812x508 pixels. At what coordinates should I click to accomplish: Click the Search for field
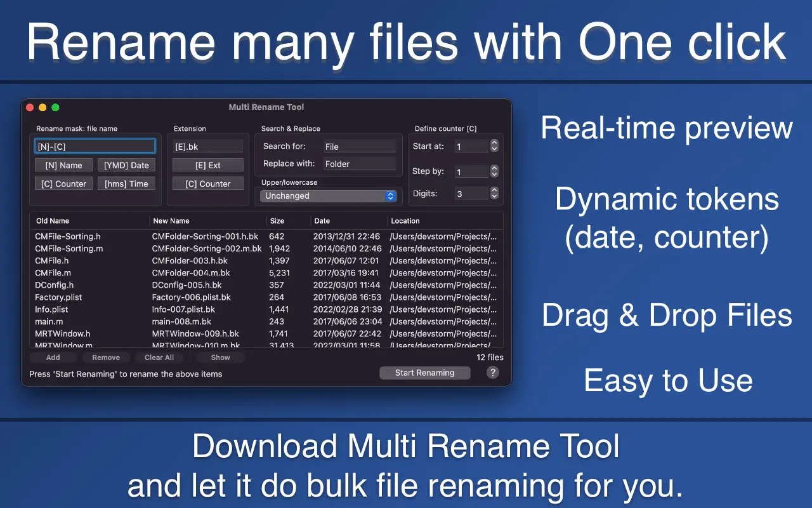pyautogui.click(x=360, y=146)
